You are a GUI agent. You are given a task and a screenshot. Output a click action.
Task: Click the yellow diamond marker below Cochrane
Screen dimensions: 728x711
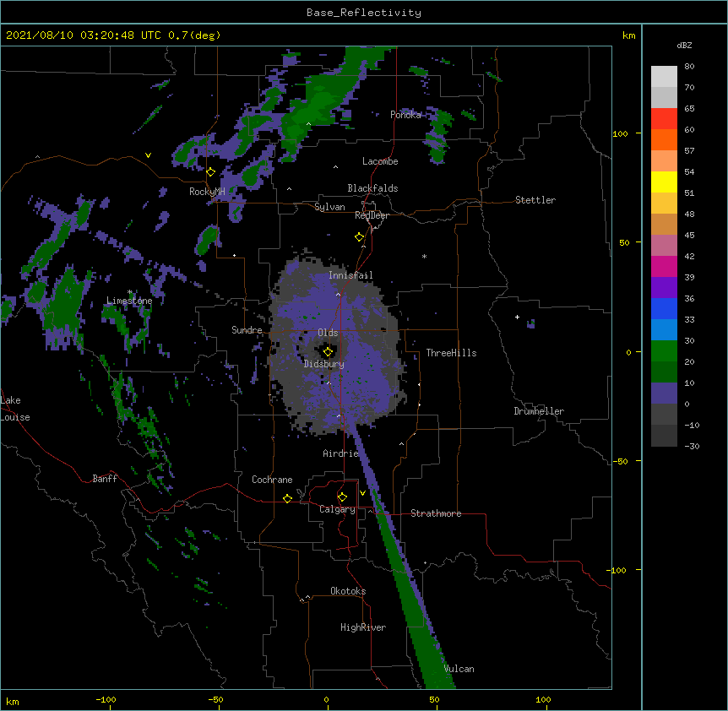[x=287, y=498]
